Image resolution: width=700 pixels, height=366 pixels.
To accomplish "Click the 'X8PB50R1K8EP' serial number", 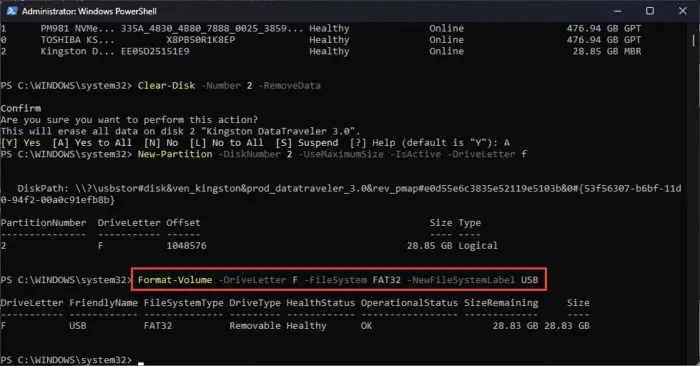I will click(200, 40).
